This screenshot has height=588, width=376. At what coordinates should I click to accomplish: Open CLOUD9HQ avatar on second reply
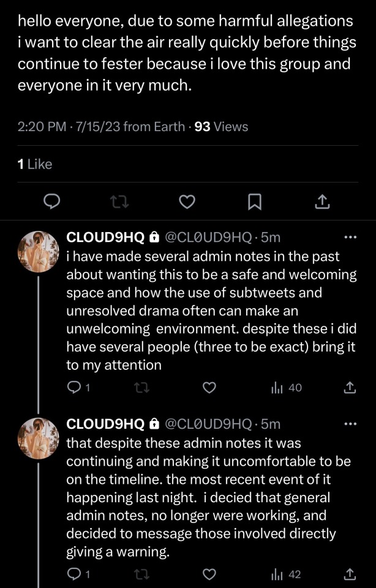click(x=38, y=438)
